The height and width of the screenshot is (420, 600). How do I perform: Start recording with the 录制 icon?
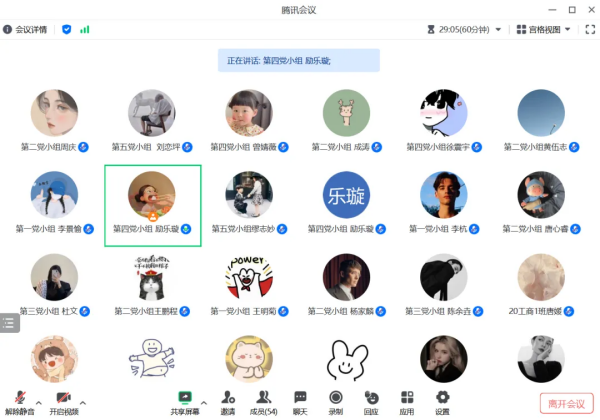[336, 398]
